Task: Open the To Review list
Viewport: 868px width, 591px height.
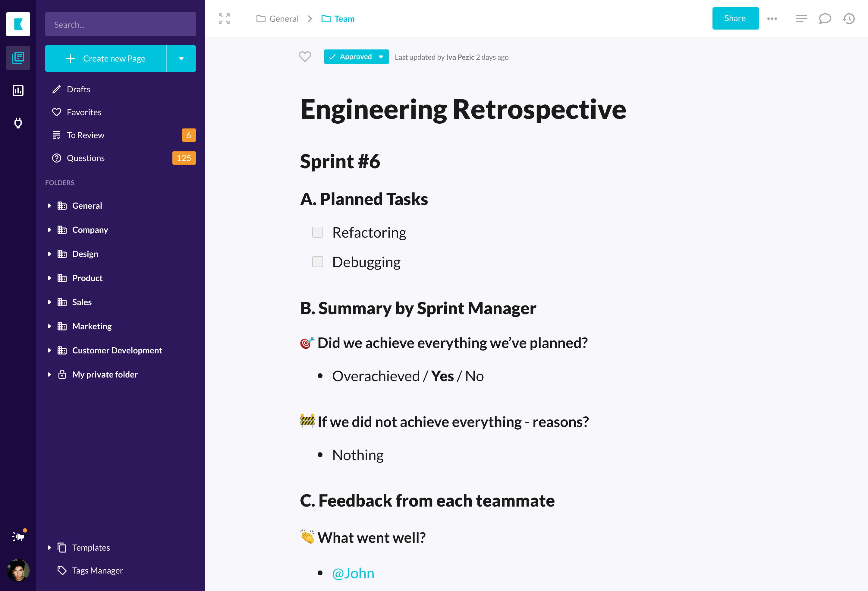Action: [x=86, y=135]
